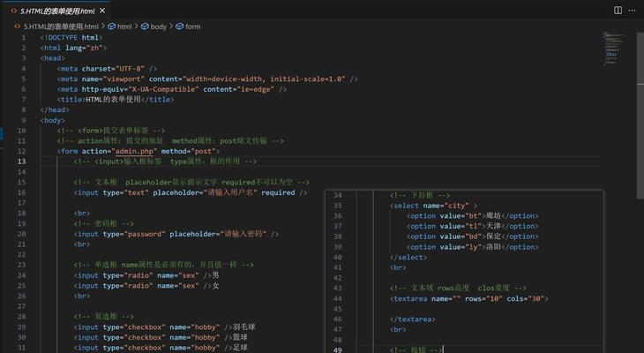Viewport: 644px width, 353px height.
Task: Click the split editor icon
Action: click(x=618, y=11)
